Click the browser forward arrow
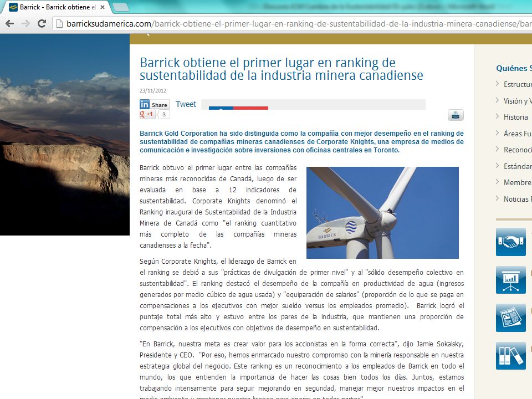532x399 pixels. click(x=26, y=24)
